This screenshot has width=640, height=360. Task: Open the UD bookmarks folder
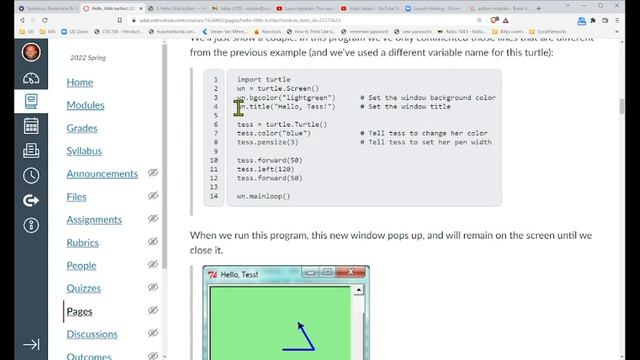click(x=27, y=31)
